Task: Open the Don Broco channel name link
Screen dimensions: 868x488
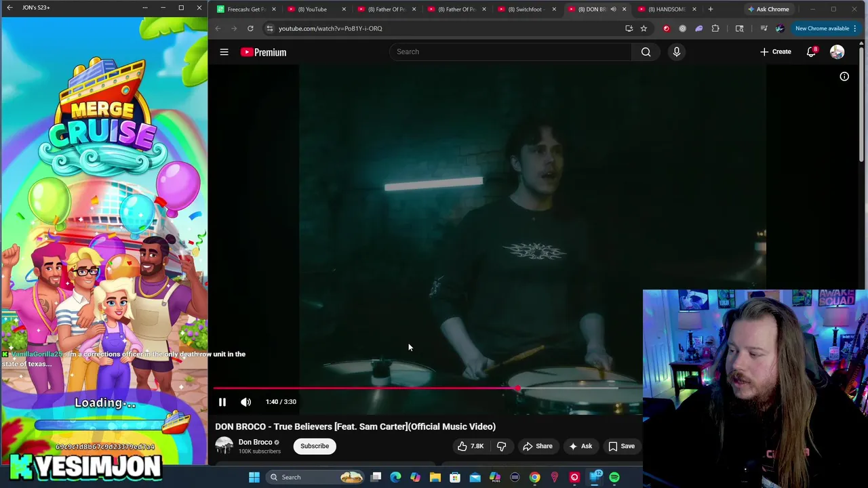Action: [x=255, y=442]
